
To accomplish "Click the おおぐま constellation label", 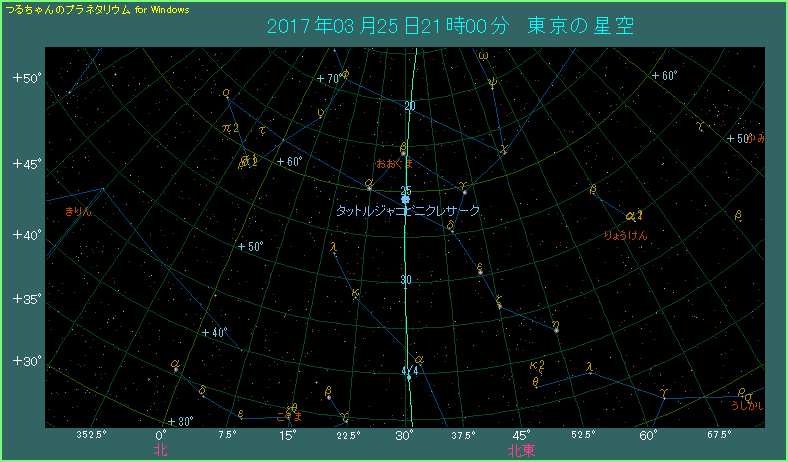I will coord(394,162).
